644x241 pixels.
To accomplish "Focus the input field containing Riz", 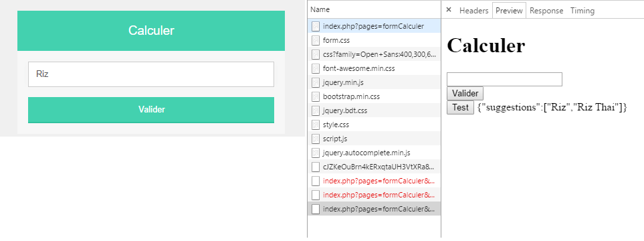I will 151,74.
